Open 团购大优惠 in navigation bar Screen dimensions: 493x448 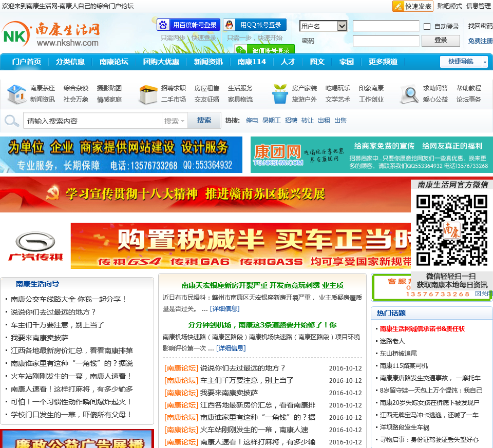pyautogui.click(x=161, y=62)
